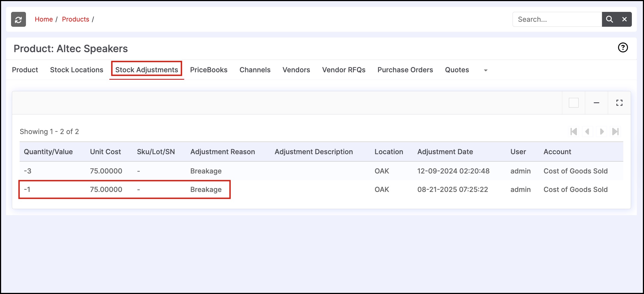Follow the Home breadcrumb link
644x294 pixels.
(44, 19)
